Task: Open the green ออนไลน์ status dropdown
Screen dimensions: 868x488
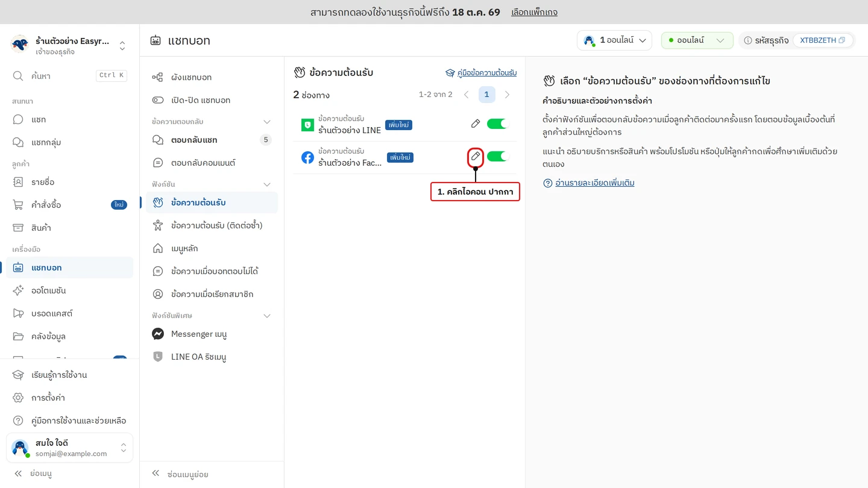Action: (697, 40)
